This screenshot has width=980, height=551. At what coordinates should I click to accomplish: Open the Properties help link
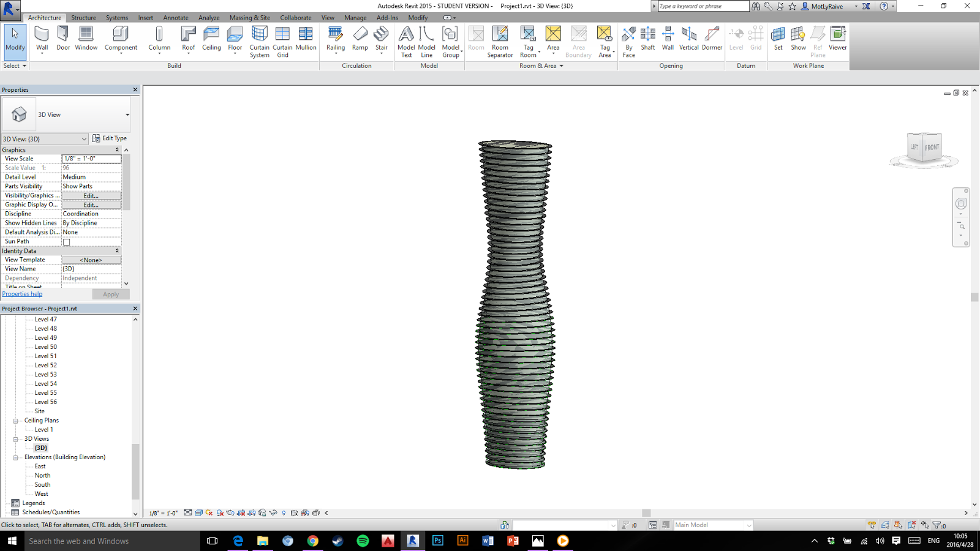[x=22, y=294]
